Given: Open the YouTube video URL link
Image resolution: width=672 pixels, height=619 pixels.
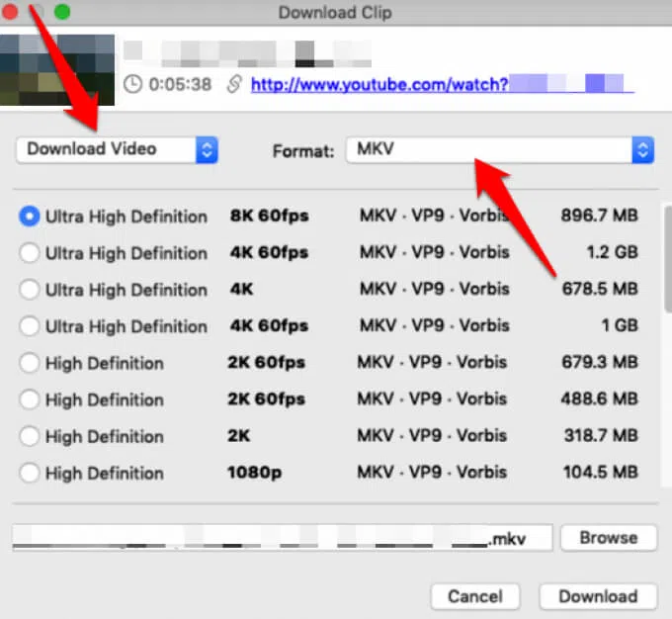Looking at the screenshot, I should [x=379, y=85].
